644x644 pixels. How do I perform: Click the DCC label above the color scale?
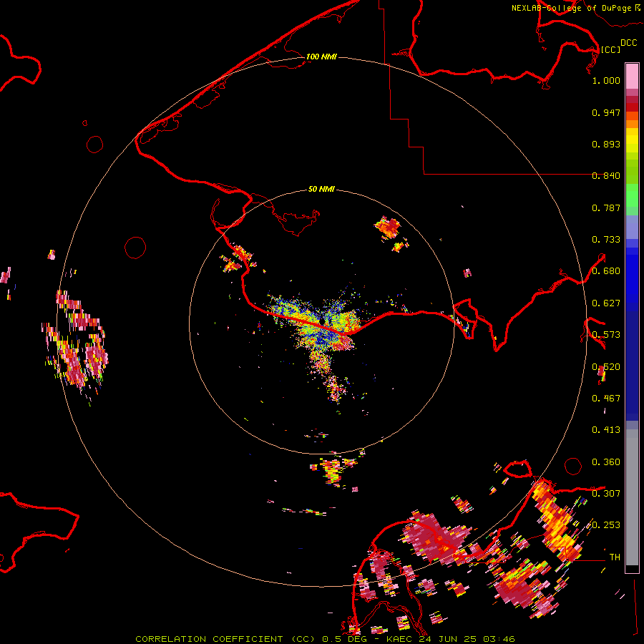(x=629, y=43)
